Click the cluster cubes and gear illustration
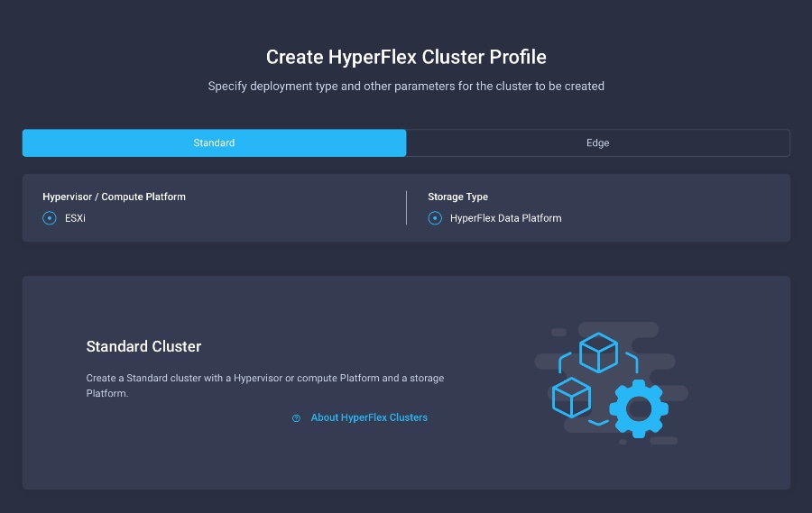Screen dimensions: 812x513 (x=612, y=383)
